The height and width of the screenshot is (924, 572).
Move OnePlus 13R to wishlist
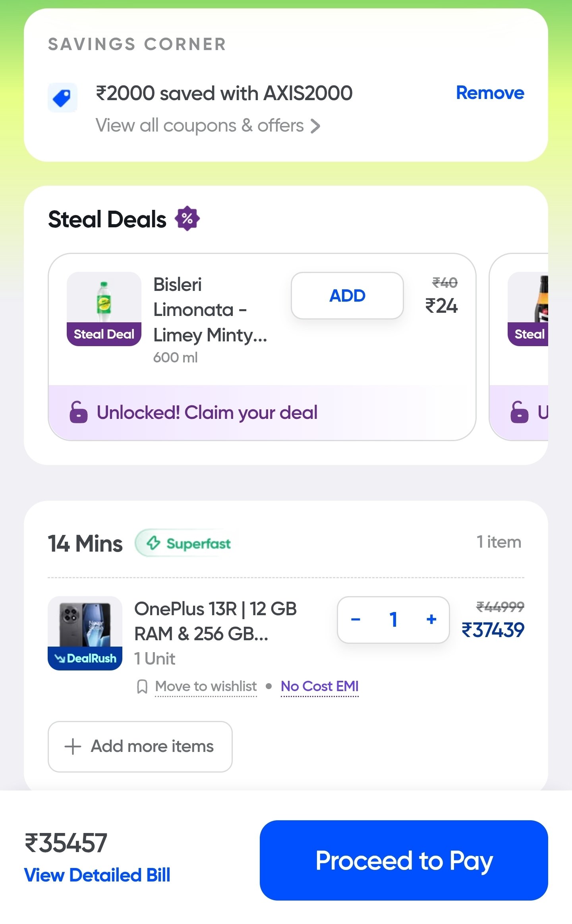click(x=206, y=686)
